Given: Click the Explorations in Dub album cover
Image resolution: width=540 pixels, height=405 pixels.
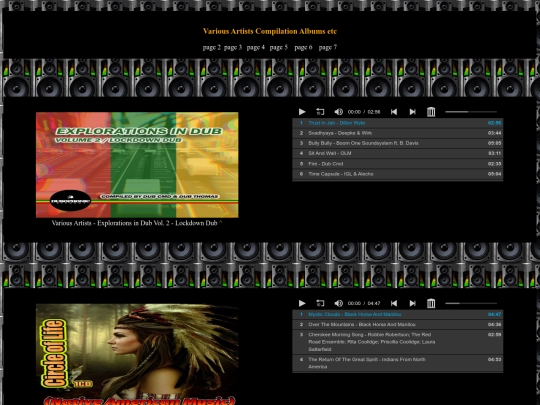Looking at the screenshot, I should 137,165.
